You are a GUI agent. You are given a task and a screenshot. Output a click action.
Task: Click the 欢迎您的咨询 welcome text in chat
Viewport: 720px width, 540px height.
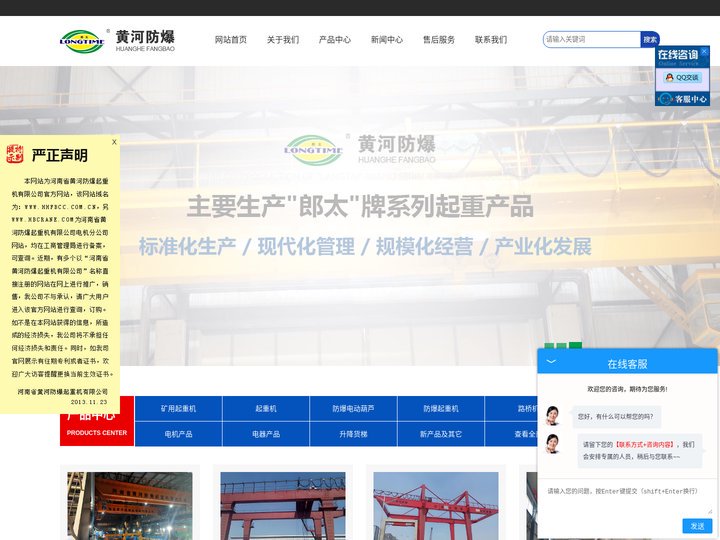(627, 389)
